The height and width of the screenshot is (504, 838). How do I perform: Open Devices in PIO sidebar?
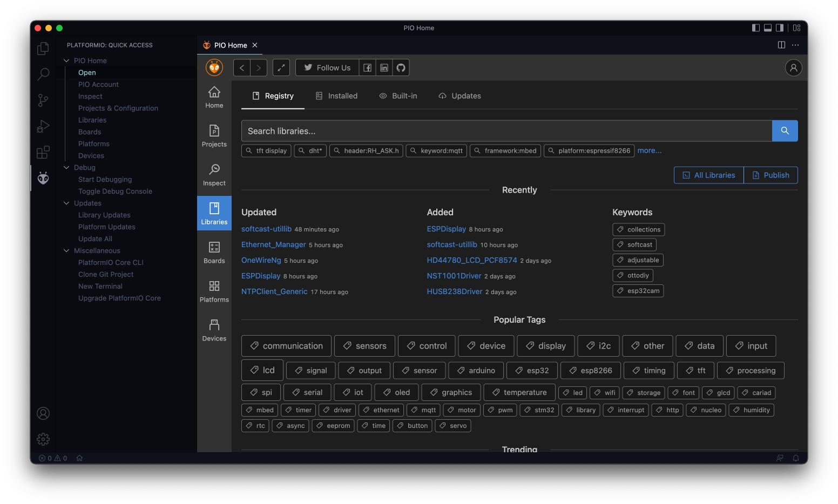214,330
